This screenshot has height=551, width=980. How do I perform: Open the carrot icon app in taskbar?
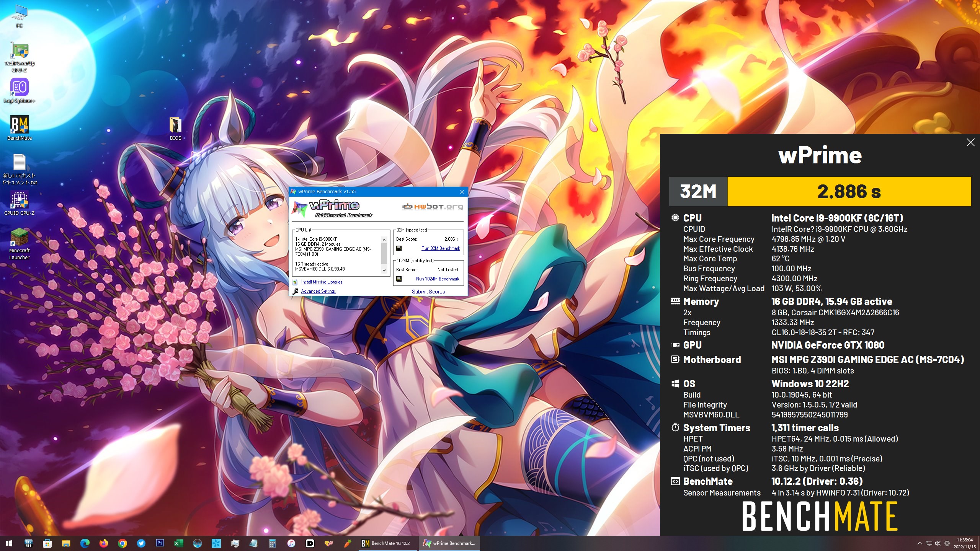click(x=348, y=543)
